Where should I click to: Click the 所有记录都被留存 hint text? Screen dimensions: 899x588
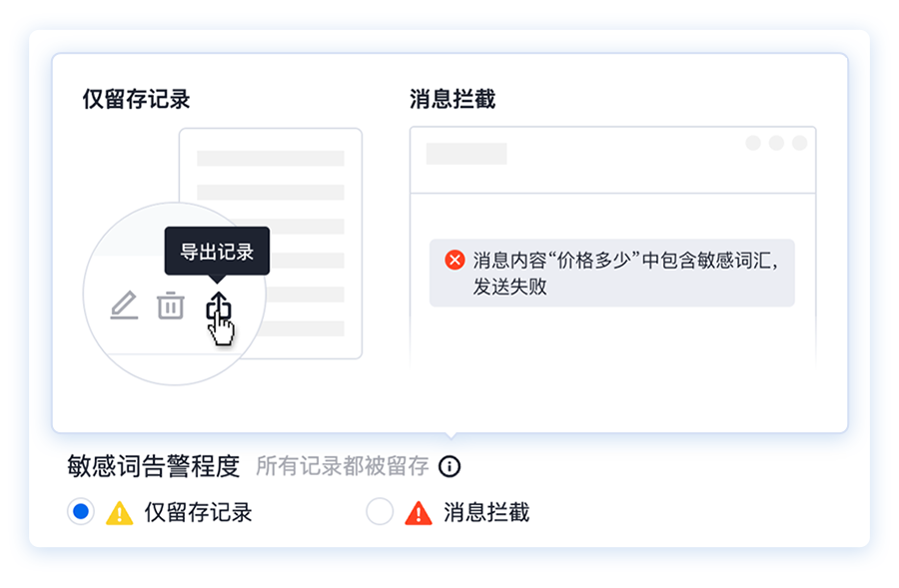(x=343, y=466)
